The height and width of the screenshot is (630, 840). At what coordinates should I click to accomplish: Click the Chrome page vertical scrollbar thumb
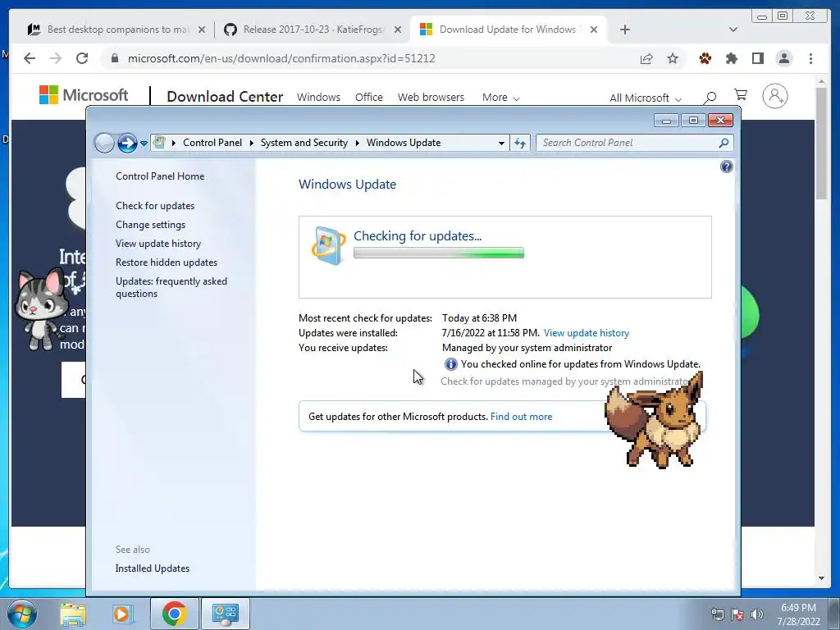822,144
